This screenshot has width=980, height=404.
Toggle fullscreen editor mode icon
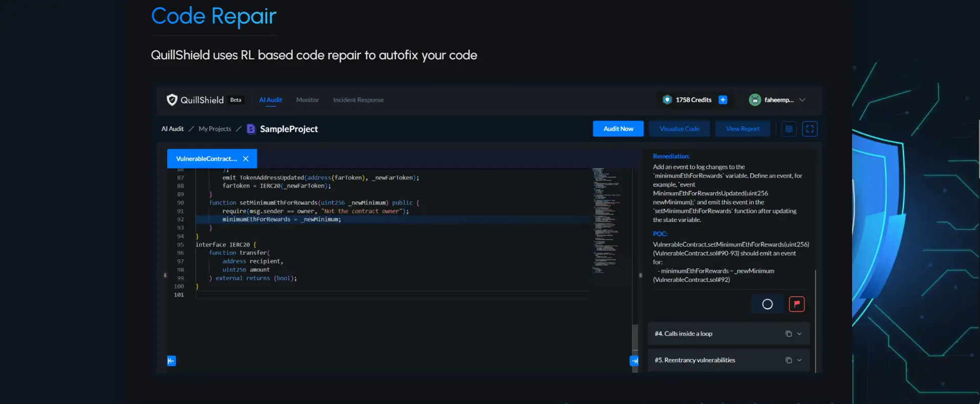click(x=810, y=129)
